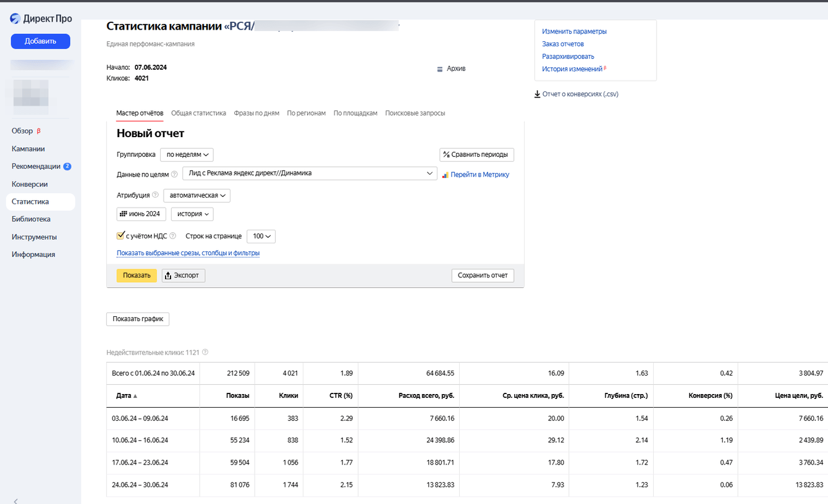Click the Директ Про logo icon
Viewport: 828px width, 504px height.
coord(15,19)
